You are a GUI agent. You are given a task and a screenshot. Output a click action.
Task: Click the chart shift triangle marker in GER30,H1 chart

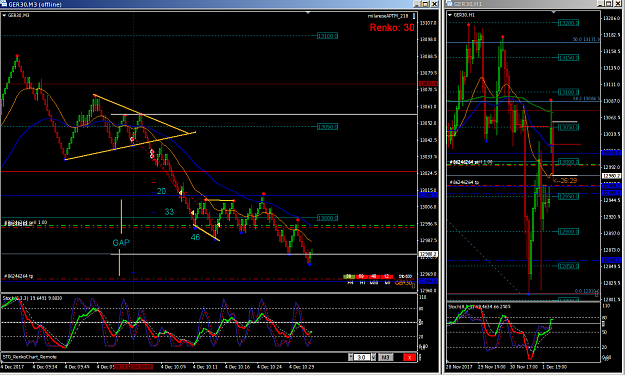554,12
